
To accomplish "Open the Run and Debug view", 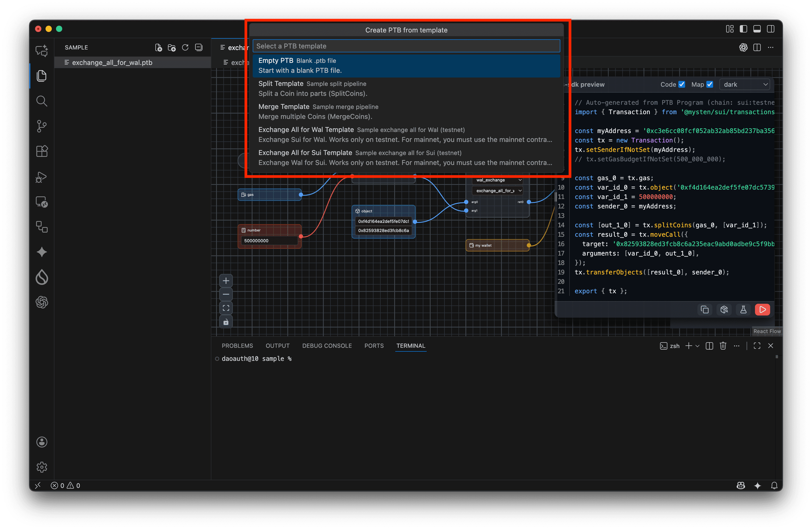I will [42, 177].
